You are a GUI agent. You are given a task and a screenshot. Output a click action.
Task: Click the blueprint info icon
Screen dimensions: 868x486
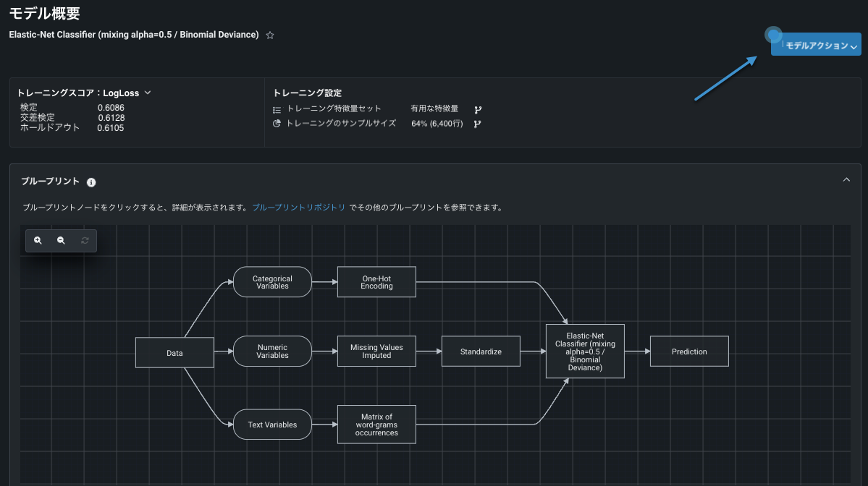click(91, 182)
